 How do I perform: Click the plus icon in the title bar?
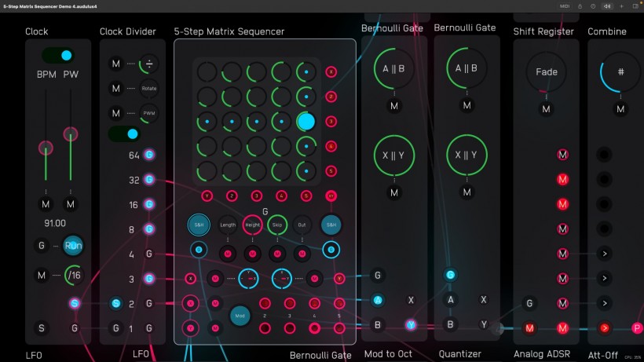tap(620, 5)
